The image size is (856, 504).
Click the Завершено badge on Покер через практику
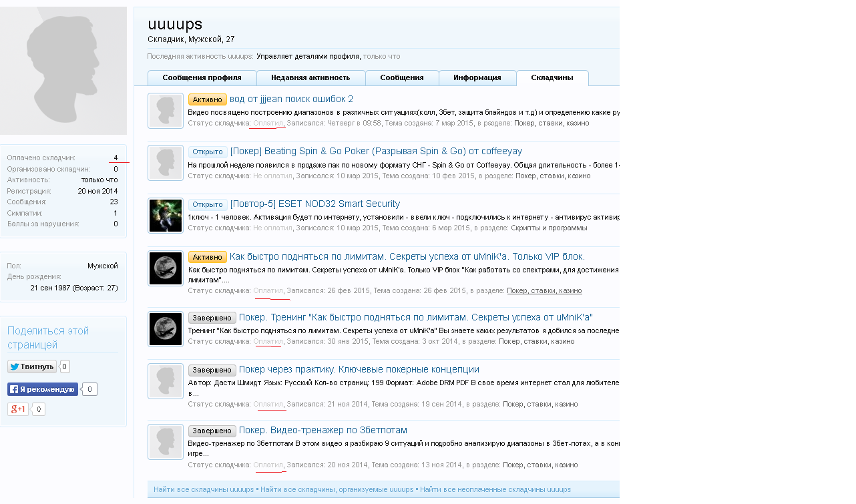(212, 370)
